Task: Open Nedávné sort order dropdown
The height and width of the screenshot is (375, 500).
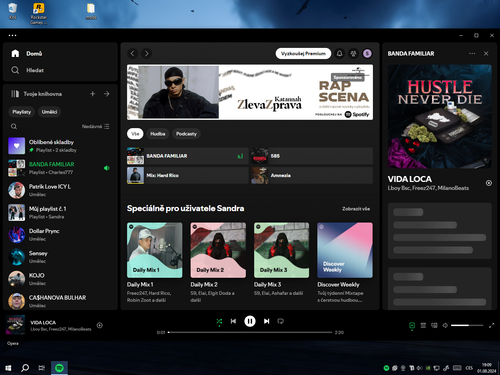Action: [x=95, y=127]
